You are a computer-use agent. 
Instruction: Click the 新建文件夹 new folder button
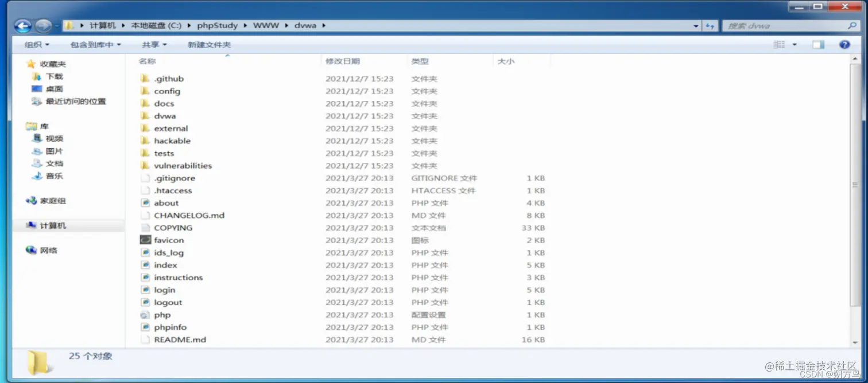[209, 44]
